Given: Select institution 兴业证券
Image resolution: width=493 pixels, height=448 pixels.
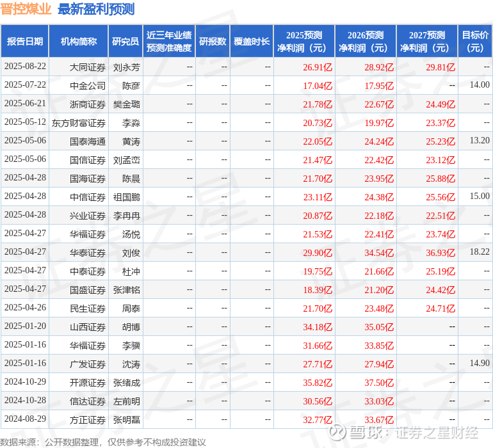Looking at the screenshot, I should [88, 216].
